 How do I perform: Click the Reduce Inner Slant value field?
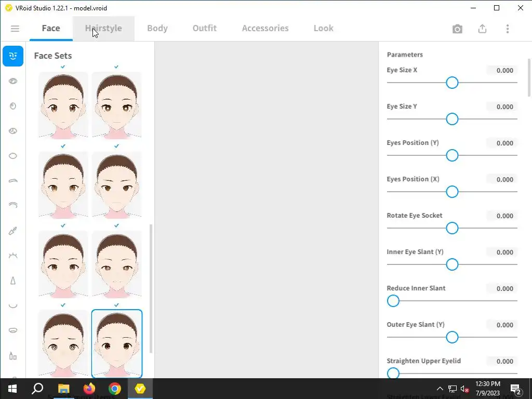(502, 288)
